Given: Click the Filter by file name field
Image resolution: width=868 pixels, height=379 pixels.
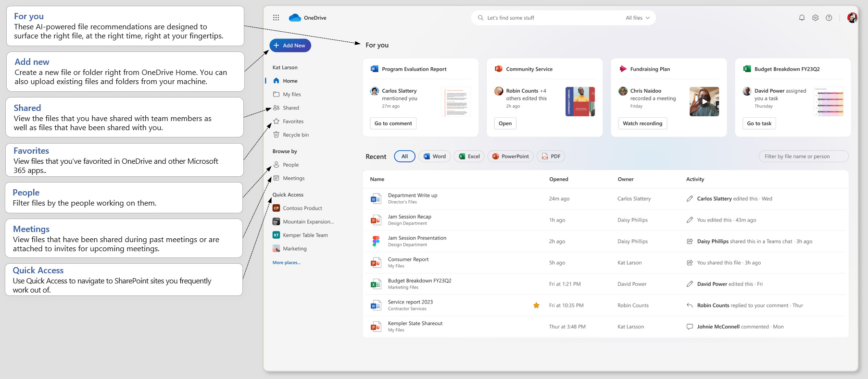Looking at the screenshot, I should pyautogui.click(x=803, y=157).
